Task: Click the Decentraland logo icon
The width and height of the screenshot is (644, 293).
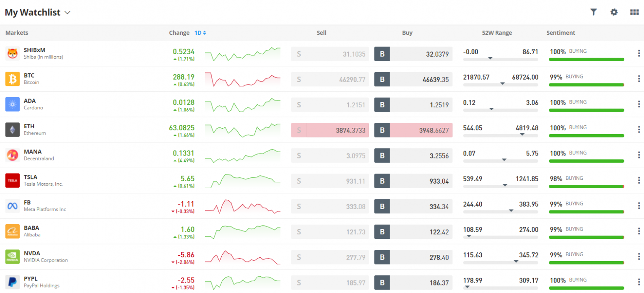Action: coord(12,155)
